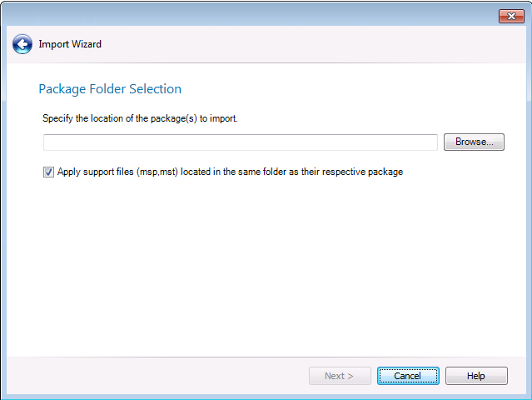Click the empty window title bar
This screenshot has height=400, width=532.
tap(250, 15)
